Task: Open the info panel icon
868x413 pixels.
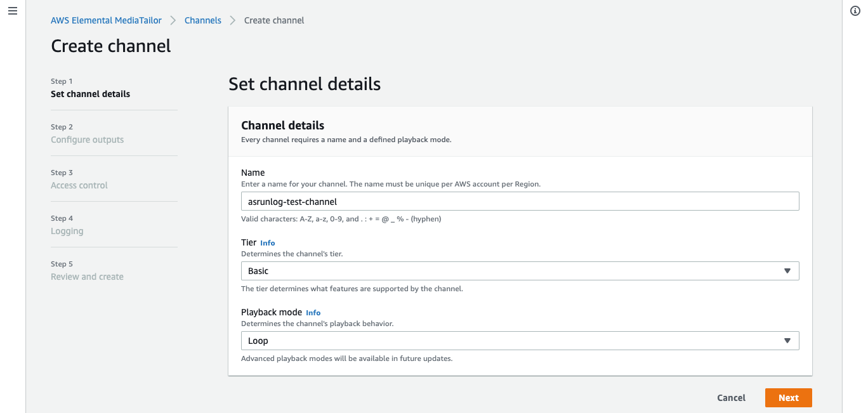Action: (x=855, y=12)
